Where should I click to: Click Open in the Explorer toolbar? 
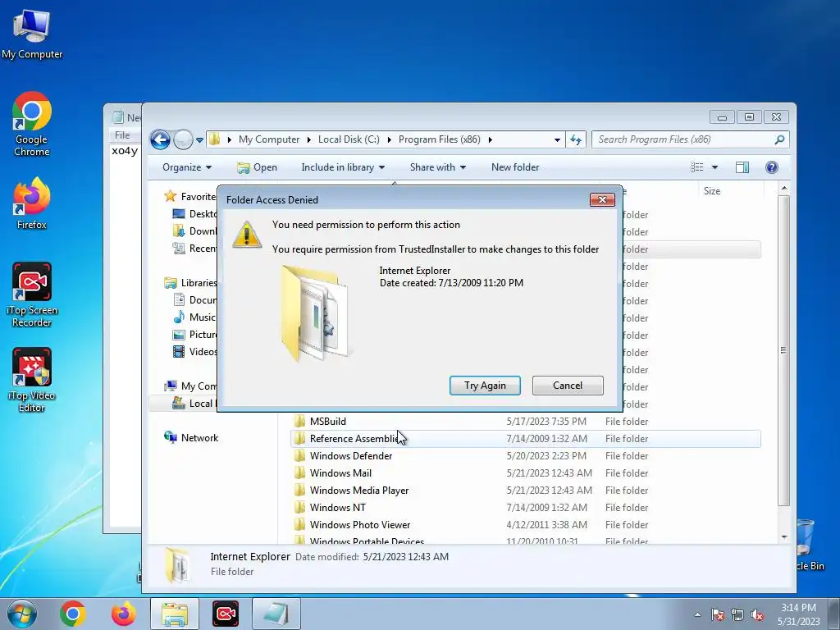click(x=257, y=167)
